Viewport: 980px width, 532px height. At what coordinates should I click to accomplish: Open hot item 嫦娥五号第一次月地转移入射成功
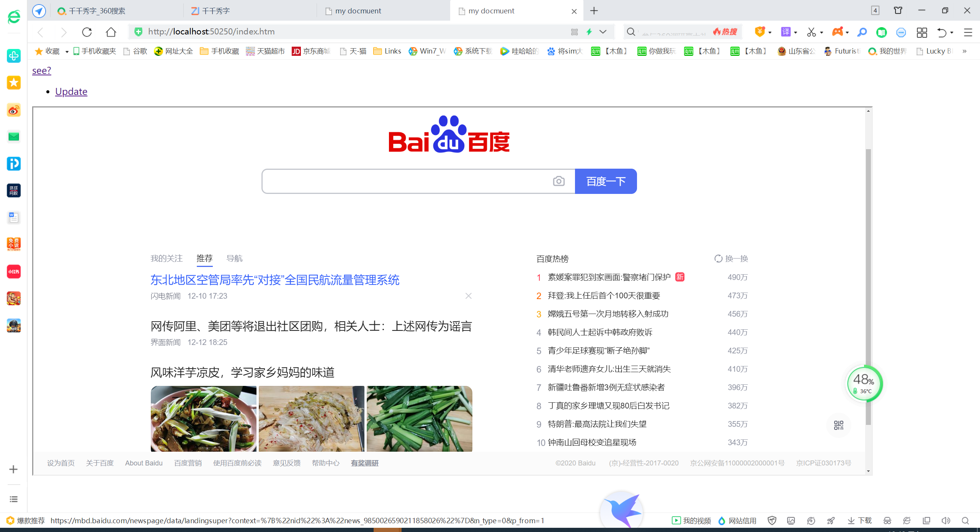coord(608,314)
